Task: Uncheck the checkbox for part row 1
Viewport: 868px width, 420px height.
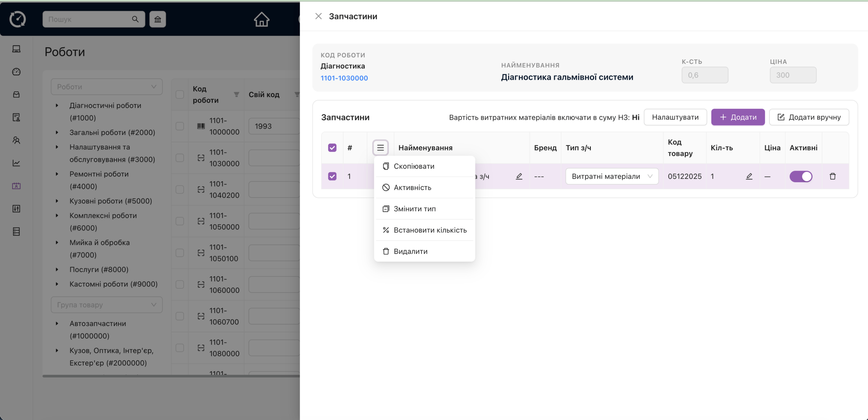Action: 332,176
